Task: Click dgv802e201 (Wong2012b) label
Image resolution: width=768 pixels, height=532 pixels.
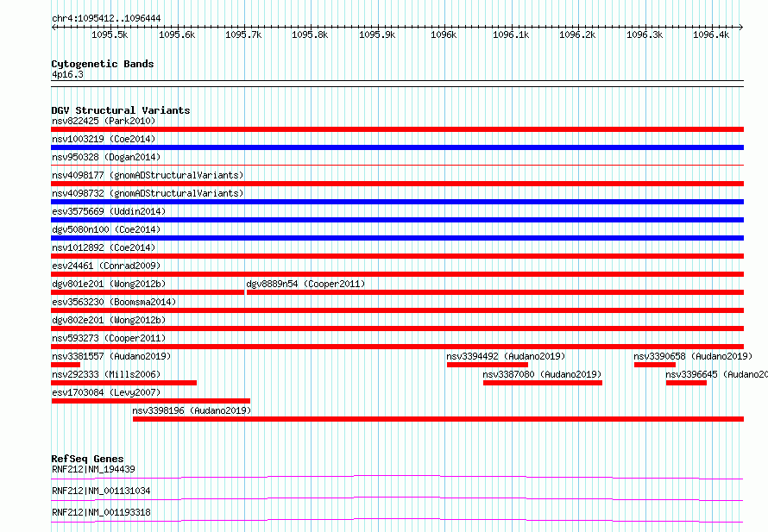Action: coord(109,320)
